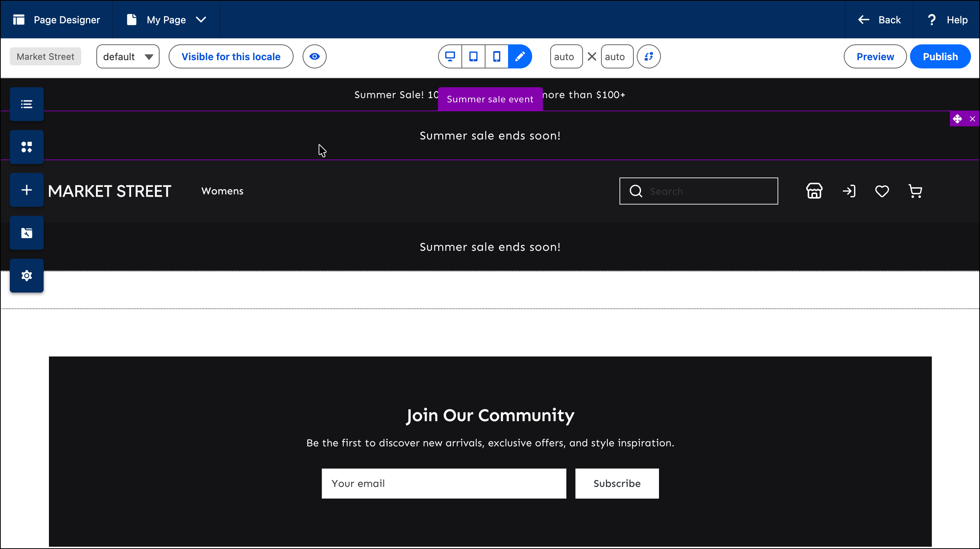
Task: Open the components panel icon
Action: tap(27, 147)
